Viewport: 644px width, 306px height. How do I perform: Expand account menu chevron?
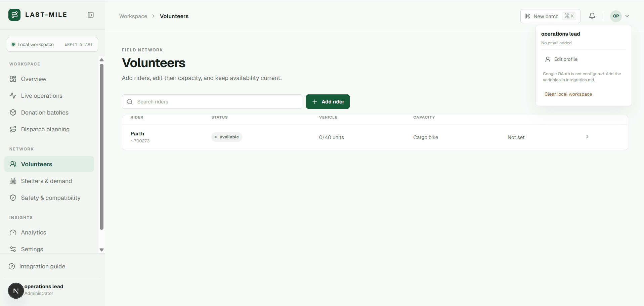tap(627, 16)
